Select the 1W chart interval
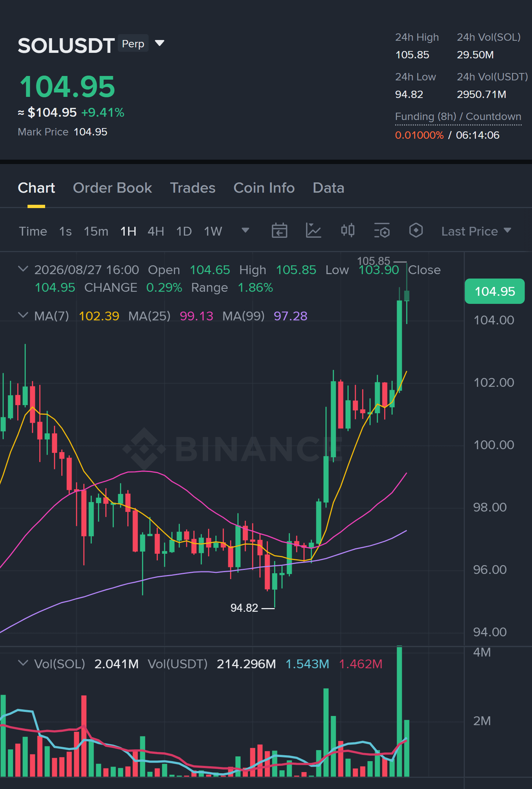The height and width of the screenshot is (789, 532). pyautogui.click(x=213, y=231)
